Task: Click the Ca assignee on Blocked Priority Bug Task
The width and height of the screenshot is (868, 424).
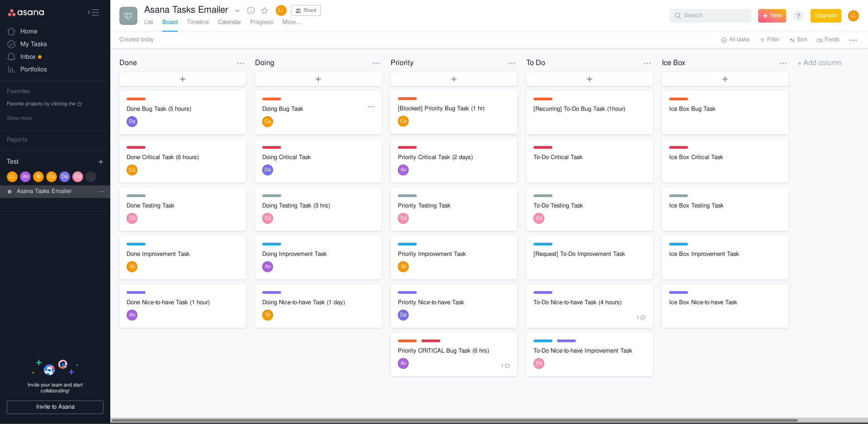Action: tap(403, 121)
